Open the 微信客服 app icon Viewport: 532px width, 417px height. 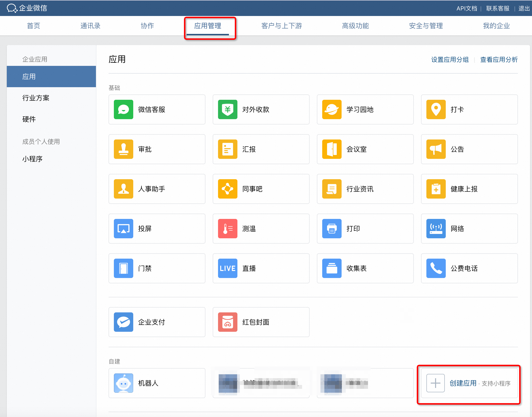click(x=123, y=109)
